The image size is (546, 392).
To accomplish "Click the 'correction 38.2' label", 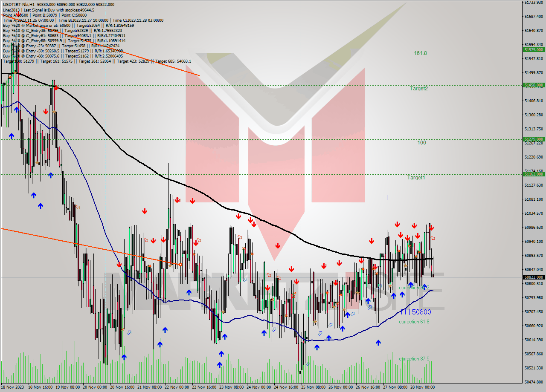I will (414, 288).
